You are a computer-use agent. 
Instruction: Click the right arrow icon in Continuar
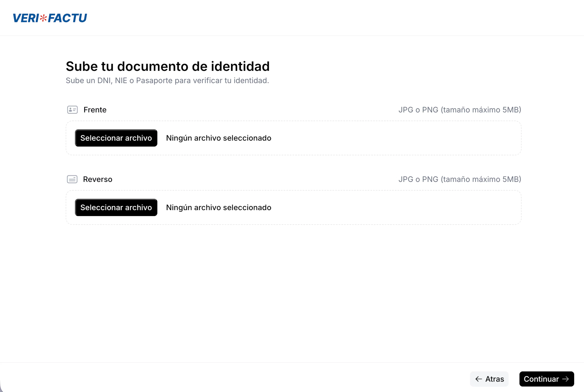click(x=565, y=379)
